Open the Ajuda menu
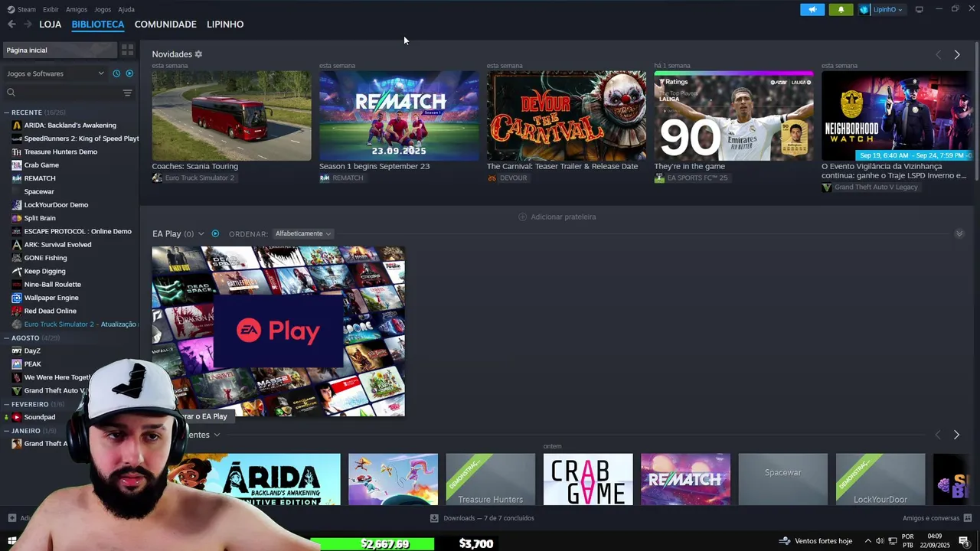Viewport: 980px width, 551px height. (126, 9)
